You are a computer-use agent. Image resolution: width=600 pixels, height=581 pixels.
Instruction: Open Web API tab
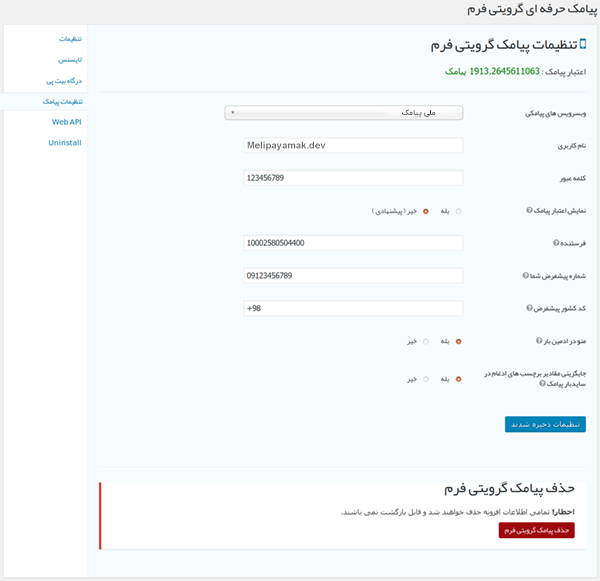point(67,122)
